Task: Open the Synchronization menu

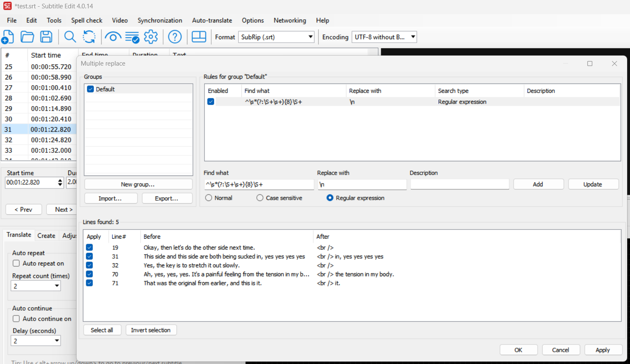Action: tap(160, 20)
